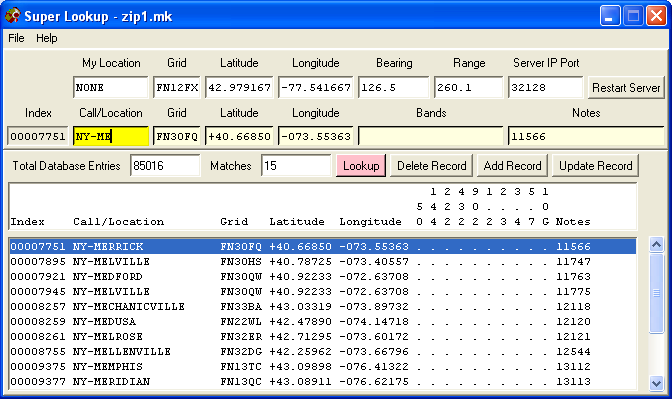Click the pink Lookup button
Image resolution: width=672 pixels, height=399 pixels.
pos(361,166)
